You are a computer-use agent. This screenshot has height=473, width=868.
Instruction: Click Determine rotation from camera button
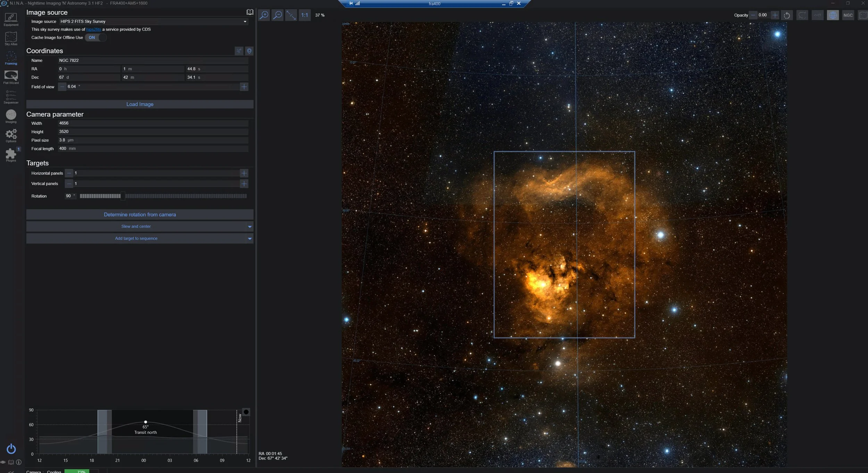click(140, 215)
